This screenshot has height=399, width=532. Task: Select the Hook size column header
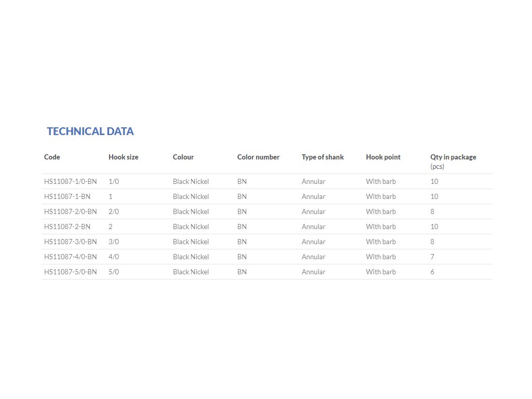[x=124, y=157]
